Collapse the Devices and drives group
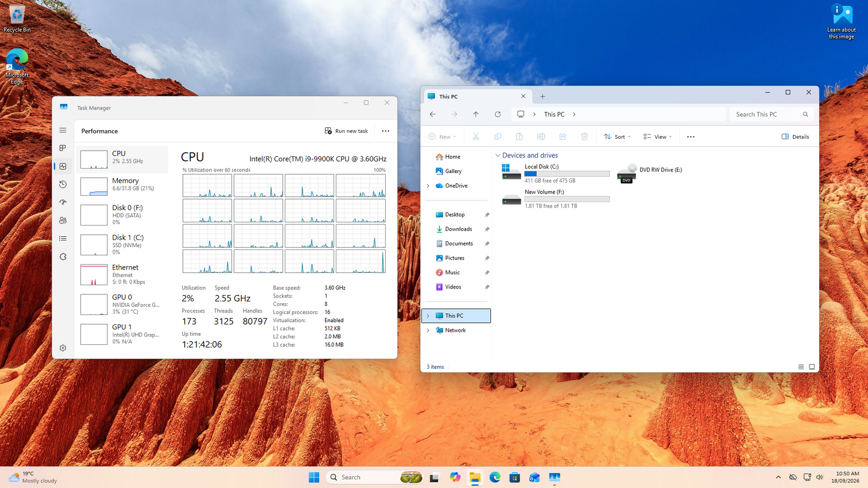Viewport: 868px width, 488px height. (x=498, y=156)
